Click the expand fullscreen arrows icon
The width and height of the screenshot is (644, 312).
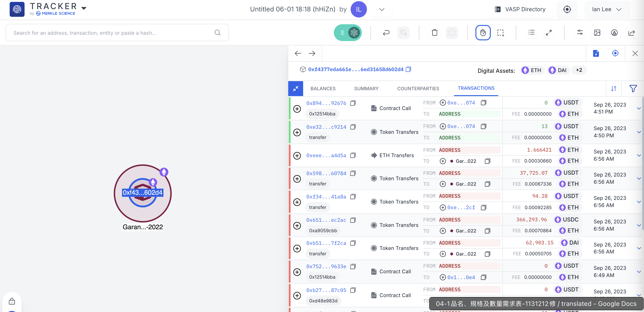pyautogui.click(x=549, y=33)
